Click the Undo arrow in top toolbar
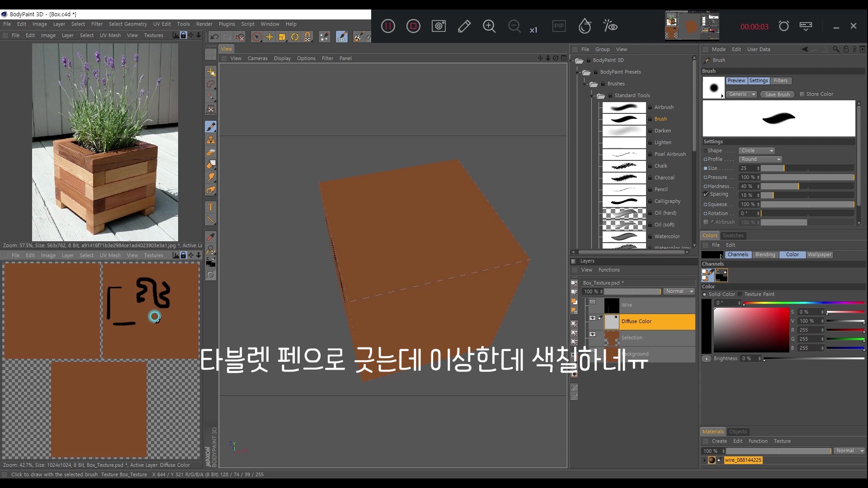This screenshot has height=488, width=868. pos(215,37)
